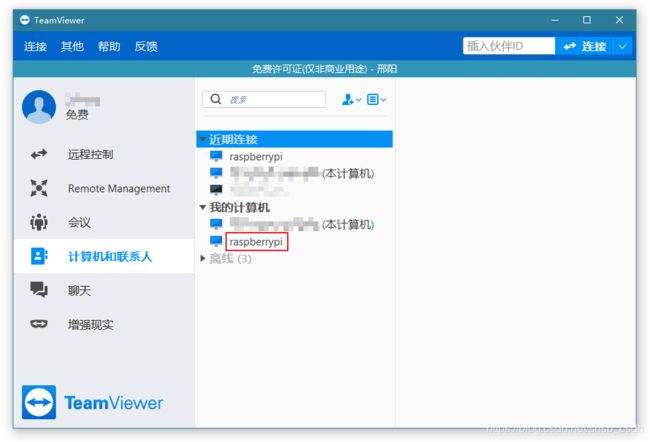The height and width of the screenshot is (442, 650).
Task: Open the 连接 menu
Action: 35,46
